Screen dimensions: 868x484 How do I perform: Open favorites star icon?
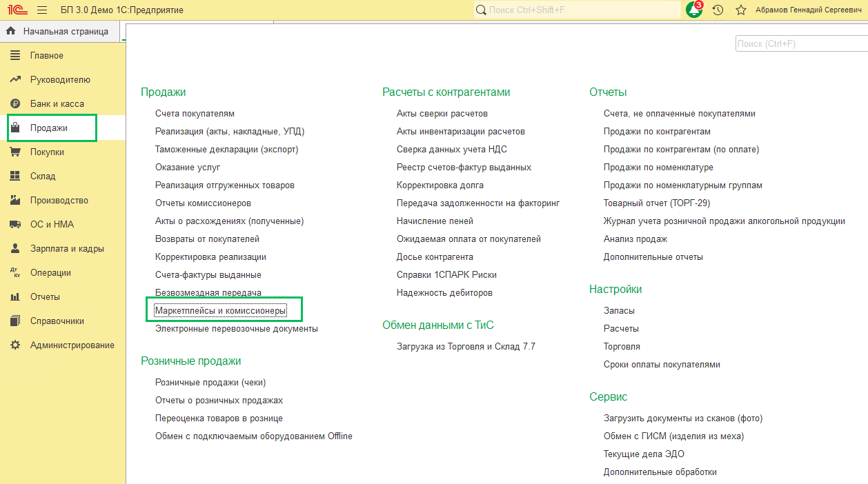[x=741, y=10]
